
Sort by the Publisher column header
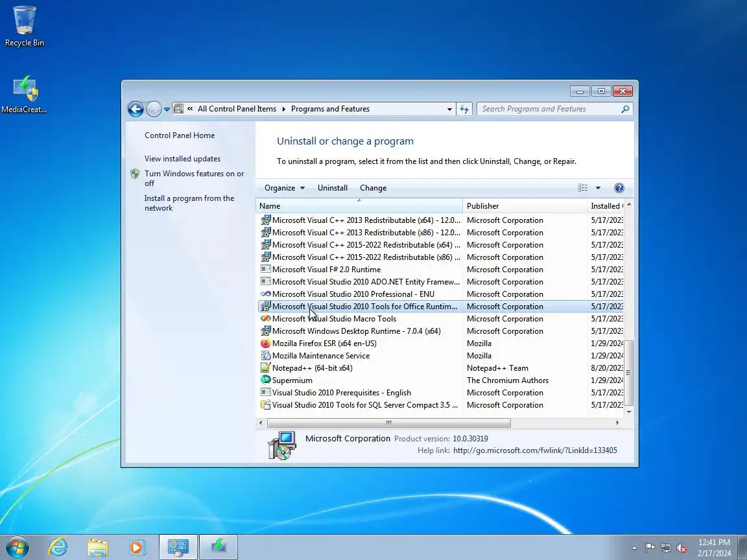(525, 205)
